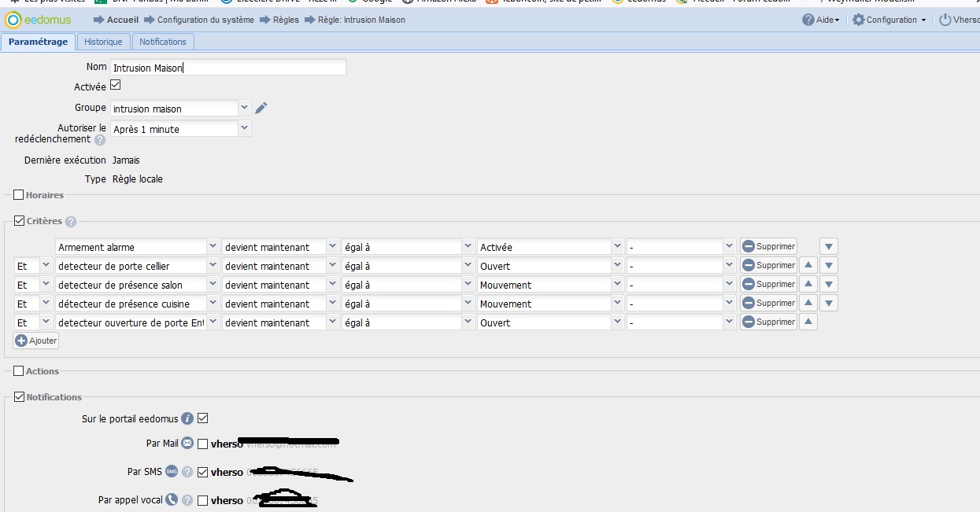Click the SMS icon
980x512 pixels.
click(x=172, y=472)
